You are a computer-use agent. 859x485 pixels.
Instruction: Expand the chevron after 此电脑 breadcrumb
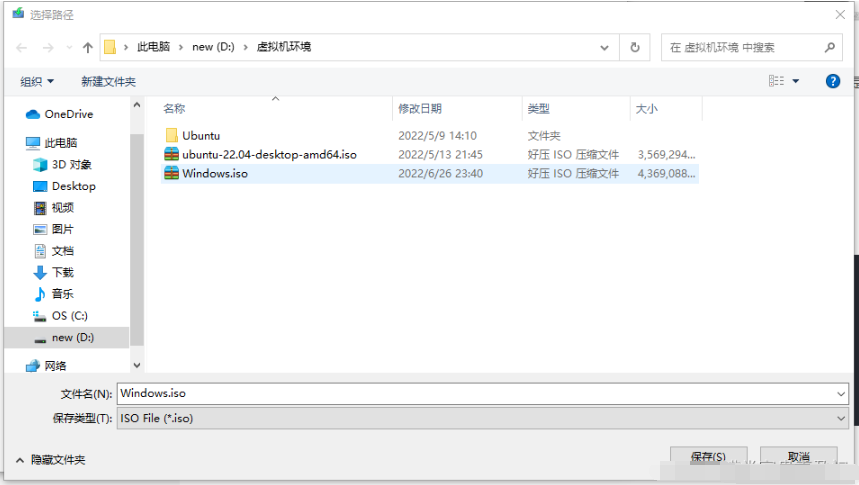[181, 48]
